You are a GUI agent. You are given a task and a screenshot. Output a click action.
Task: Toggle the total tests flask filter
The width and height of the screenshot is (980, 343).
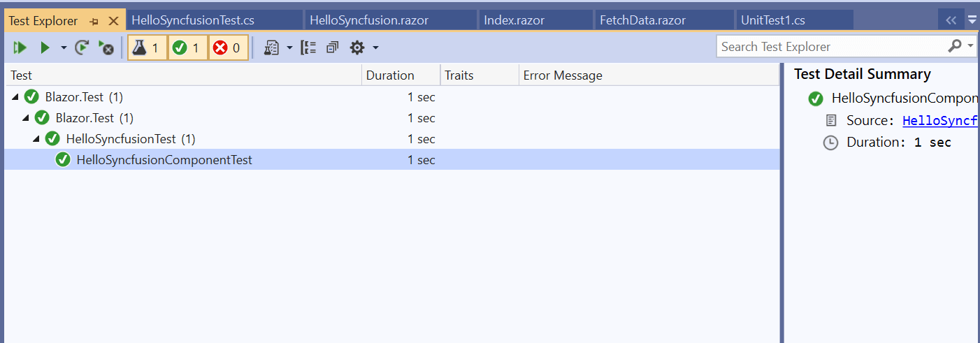pyautogui.click(x=147, y=48)
